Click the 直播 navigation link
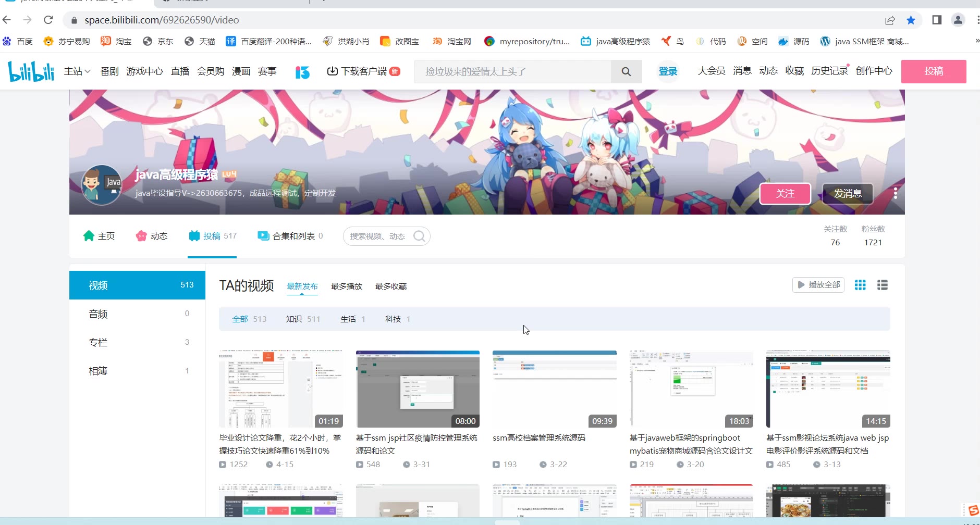This screenshot has width=980, height=525. [180, 71]
